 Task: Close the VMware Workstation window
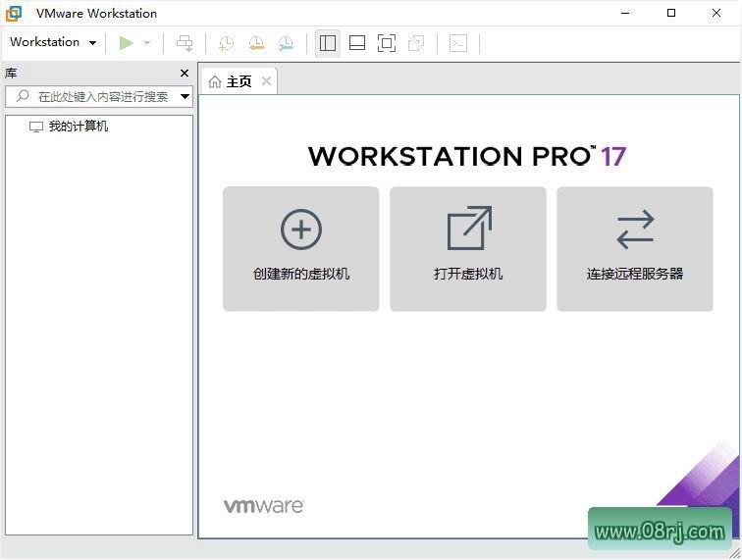coord(716,14)
